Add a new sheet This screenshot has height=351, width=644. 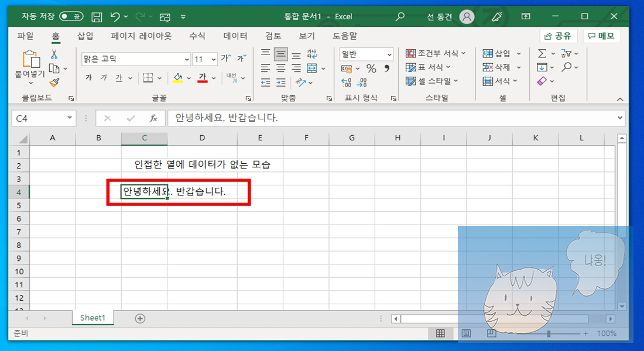[140, 319]
